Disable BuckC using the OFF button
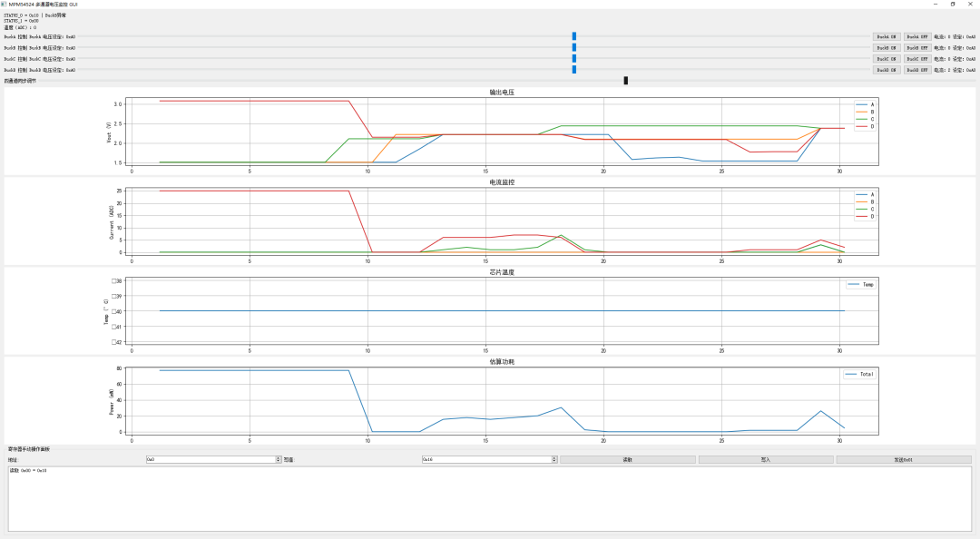 (x=917, y=59)
